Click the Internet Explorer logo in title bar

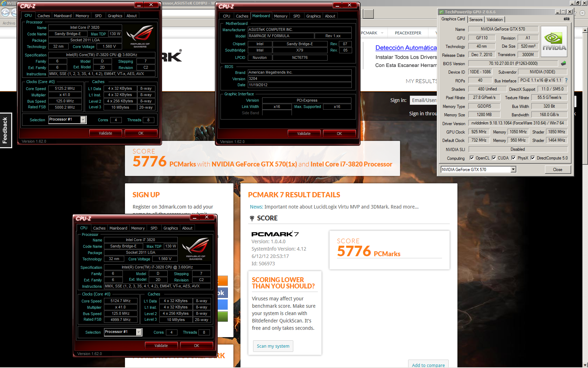click(3, 3)
